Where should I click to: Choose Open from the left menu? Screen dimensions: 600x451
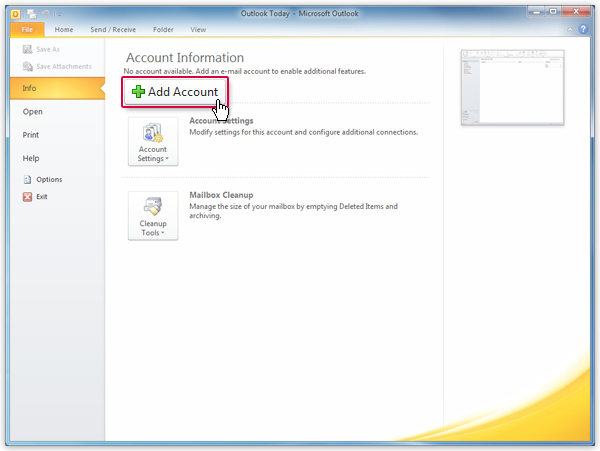click(x=33, y=112)
